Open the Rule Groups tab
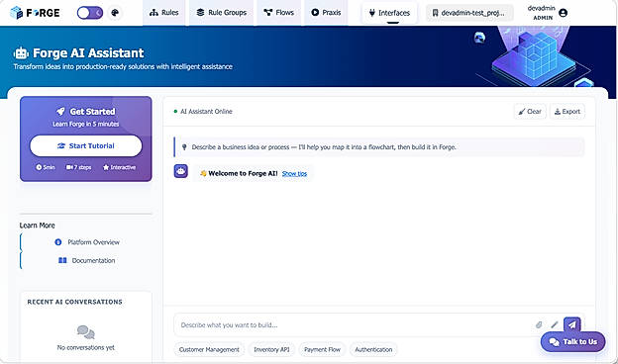Screen dimensions: 618x364 (x=222, y=13)
